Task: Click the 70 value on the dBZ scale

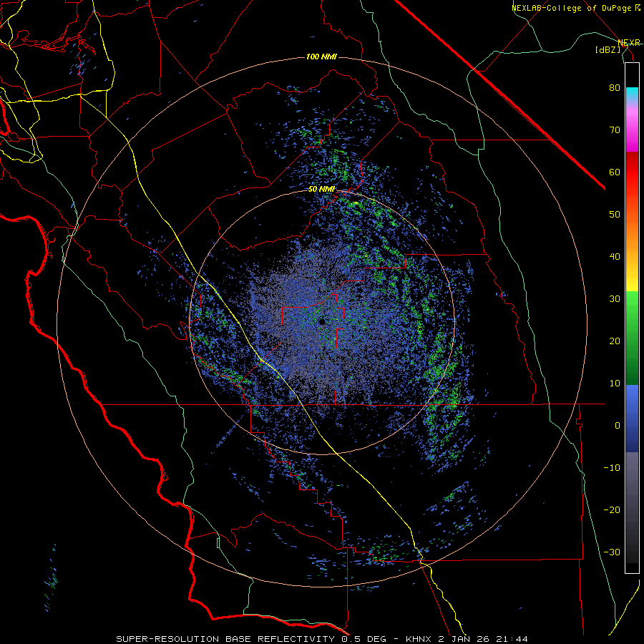Action: 615,130
